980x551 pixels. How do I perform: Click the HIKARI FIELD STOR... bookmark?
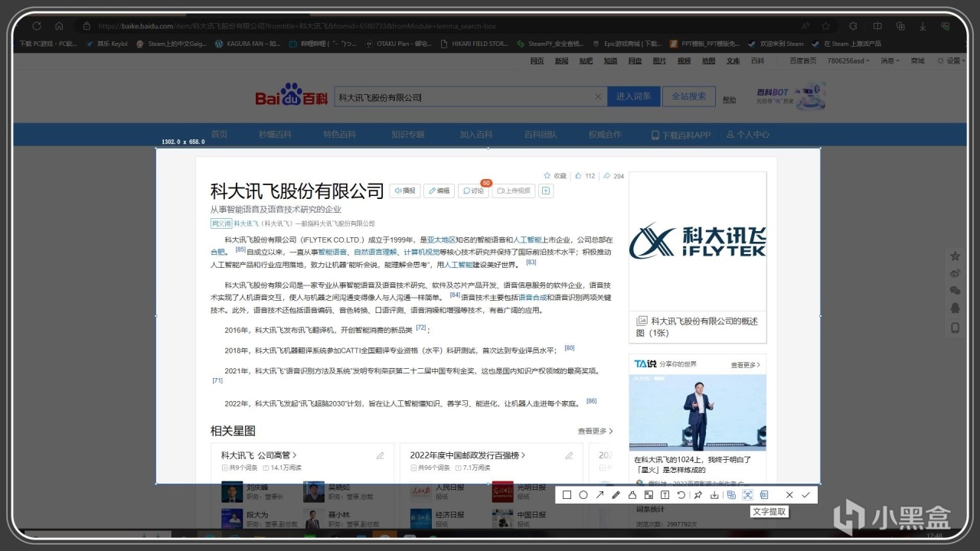472,44
